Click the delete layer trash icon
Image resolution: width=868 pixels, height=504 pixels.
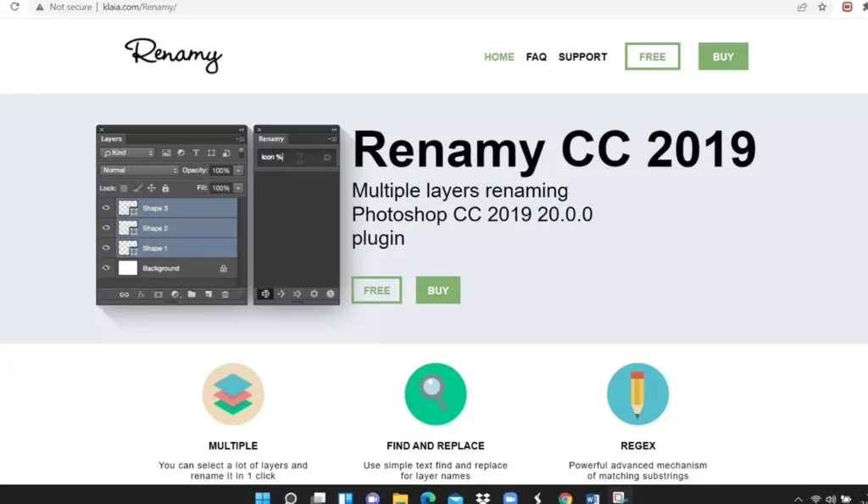coord(225,294)
